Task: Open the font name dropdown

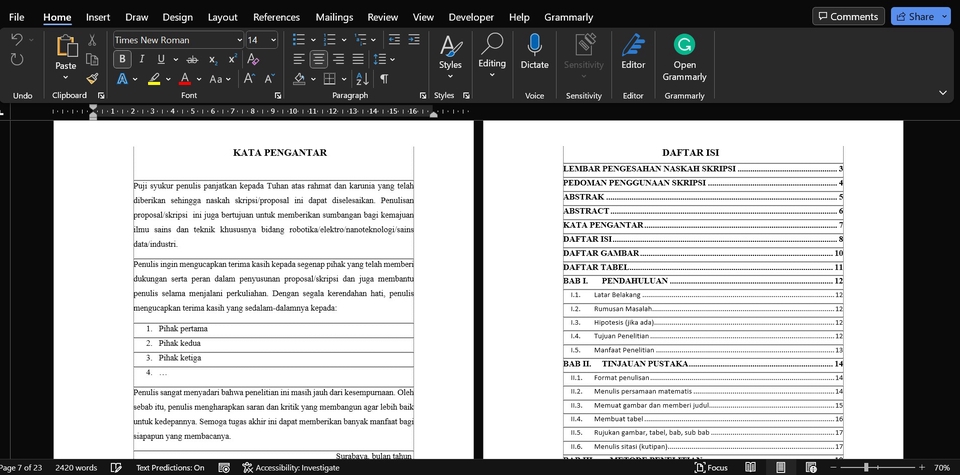Action: click(239, 40)
